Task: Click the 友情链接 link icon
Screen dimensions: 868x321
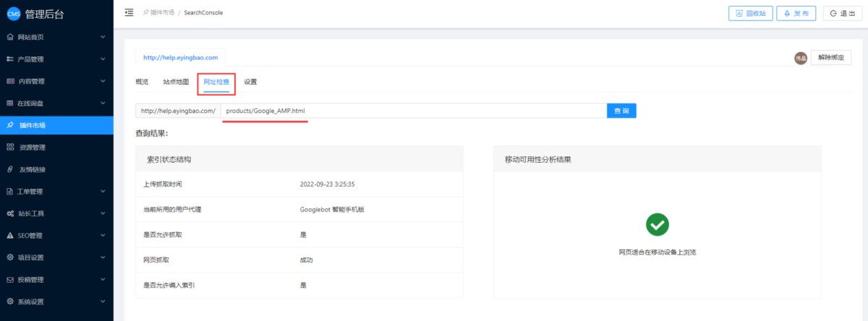Action: pos(10,169)
